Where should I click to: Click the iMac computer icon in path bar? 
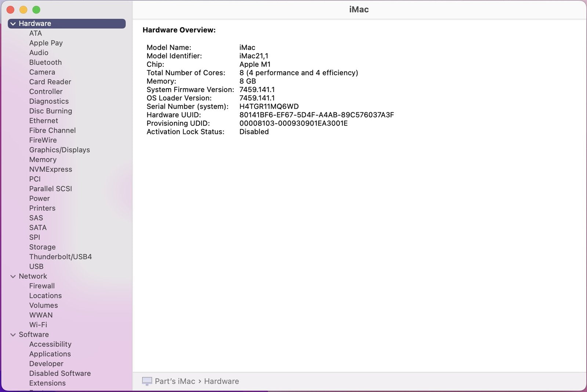point(147,381)
